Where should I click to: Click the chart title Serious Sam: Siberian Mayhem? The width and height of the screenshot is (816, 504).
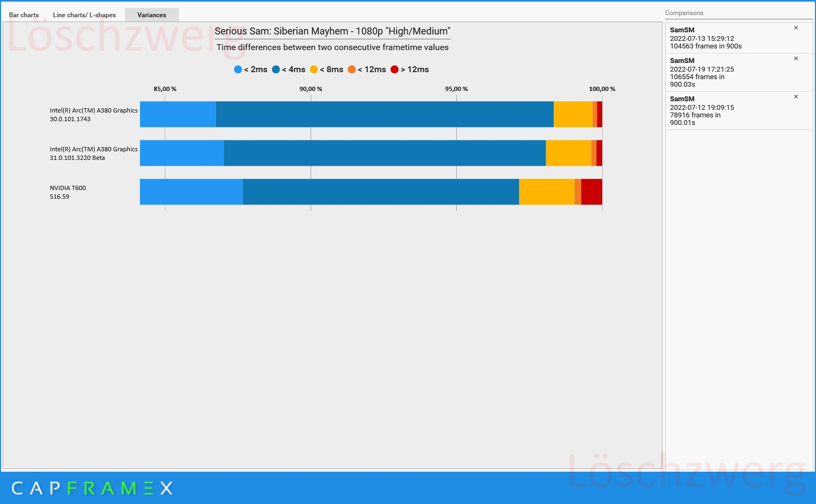tap(332, 31)
